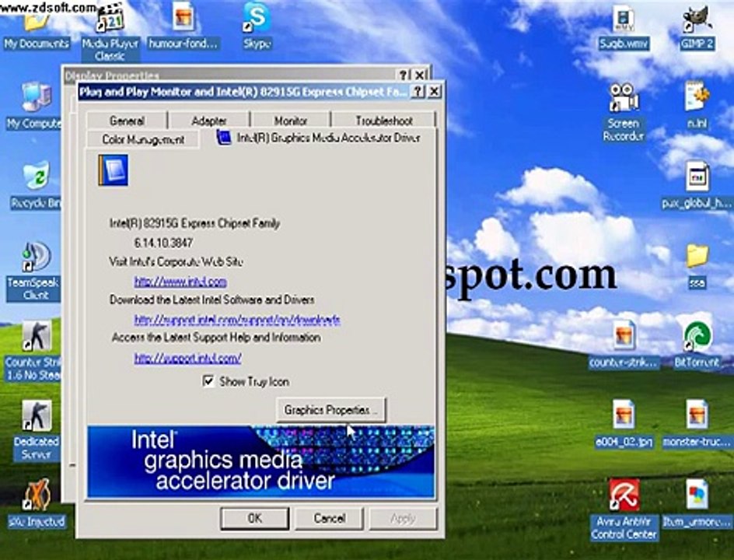Launch Avira AntiVir Control Center
The height and width of the screenshot is (560, 734).
tap(624, 509)
